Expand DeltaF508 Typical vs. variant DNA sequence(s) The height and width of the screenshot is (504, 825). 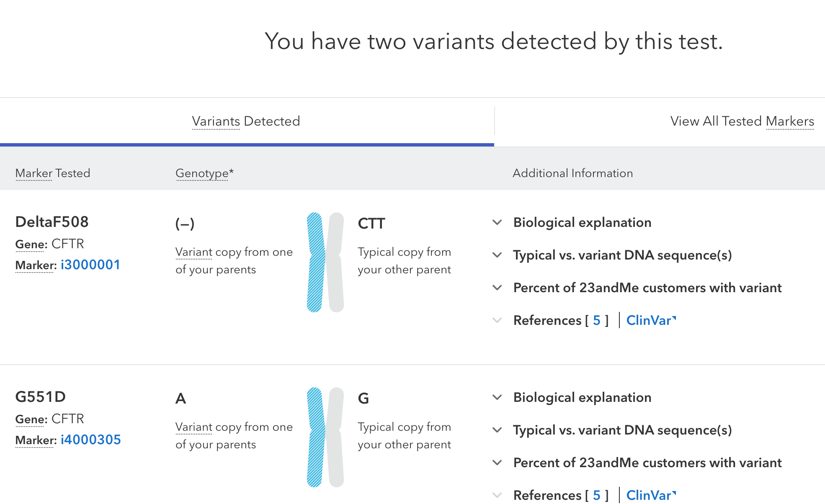pos(497,255)
